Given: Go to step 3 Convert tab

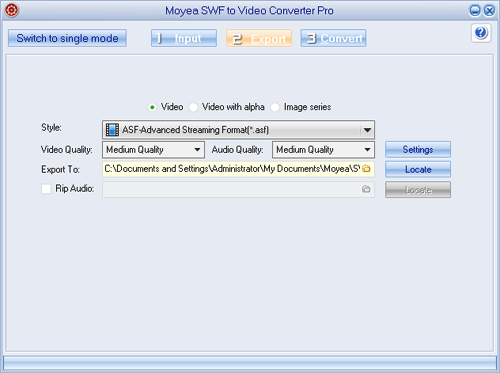Looking at the screenshot, I should click(333, 38).
